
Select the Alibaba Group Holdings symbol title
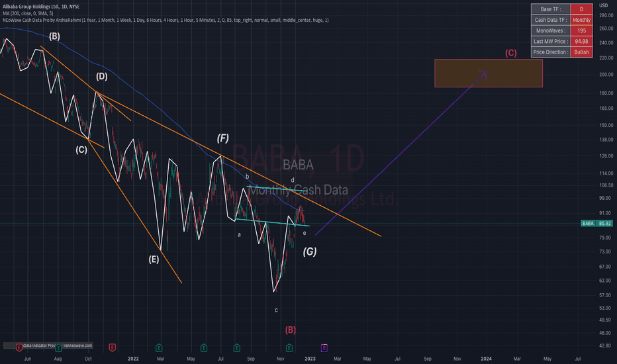[x=41, y=7]
